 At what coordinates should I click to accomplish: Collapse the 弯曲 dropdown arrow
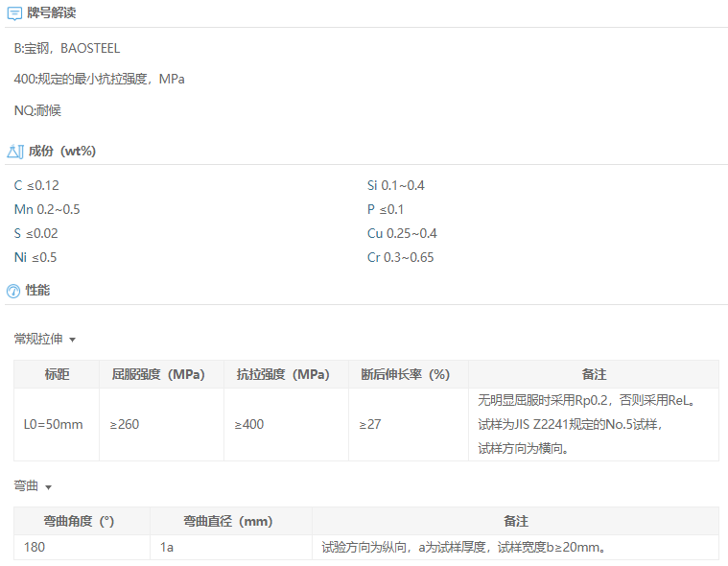pos(48,487)
